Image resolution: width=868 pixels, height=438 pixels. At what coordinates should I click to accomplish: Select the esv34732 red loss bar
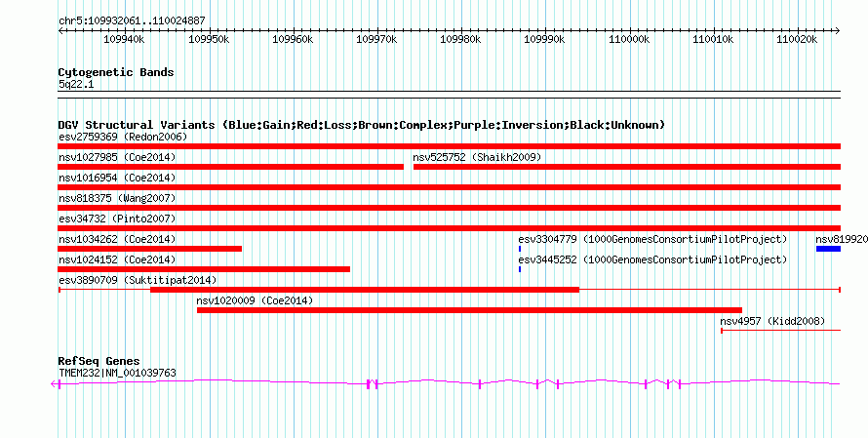449,228
